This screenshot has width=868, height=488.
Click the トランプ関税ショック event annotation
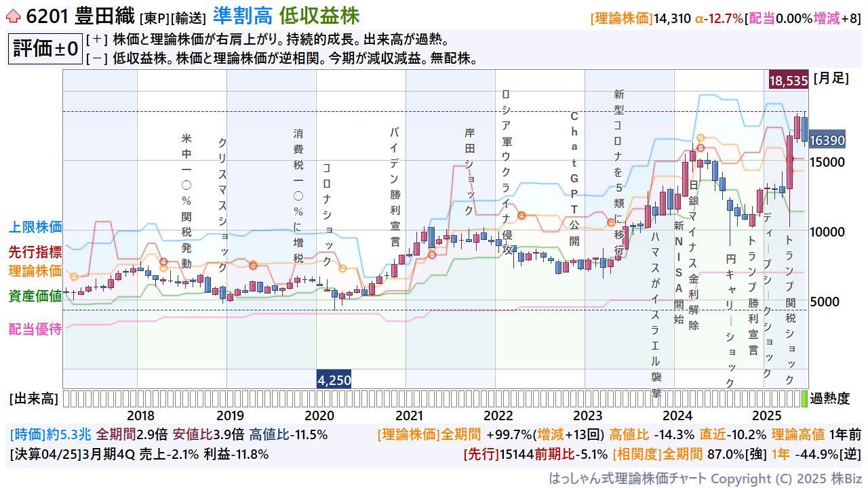coord(789,309)
